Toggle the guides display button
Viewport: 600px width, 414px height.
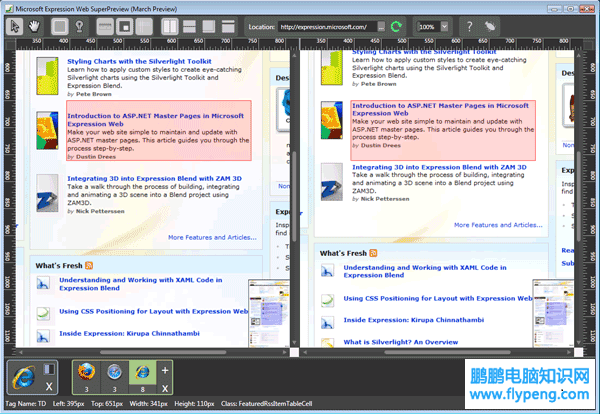(x=144, y=26)
